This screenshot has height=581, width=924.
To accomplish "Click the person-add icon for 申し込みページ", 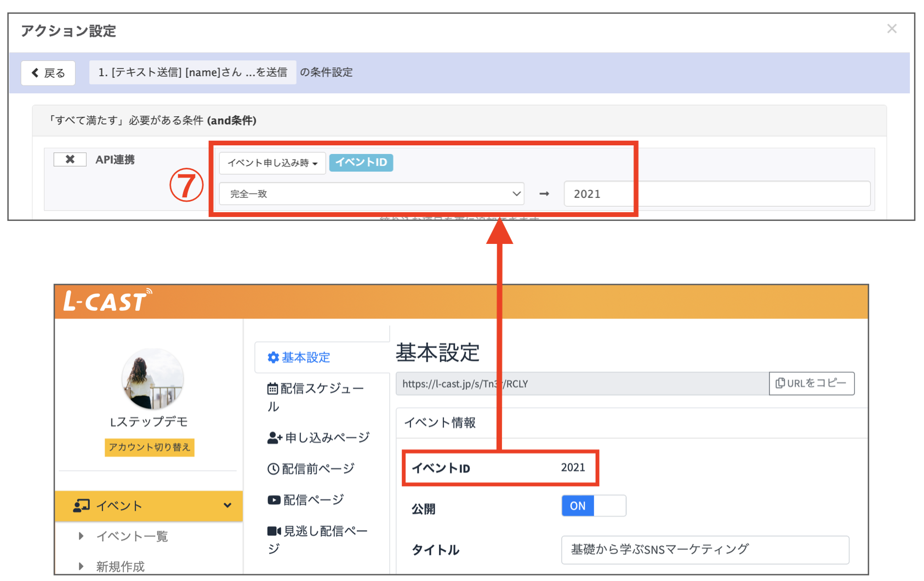I will point(273,437).
